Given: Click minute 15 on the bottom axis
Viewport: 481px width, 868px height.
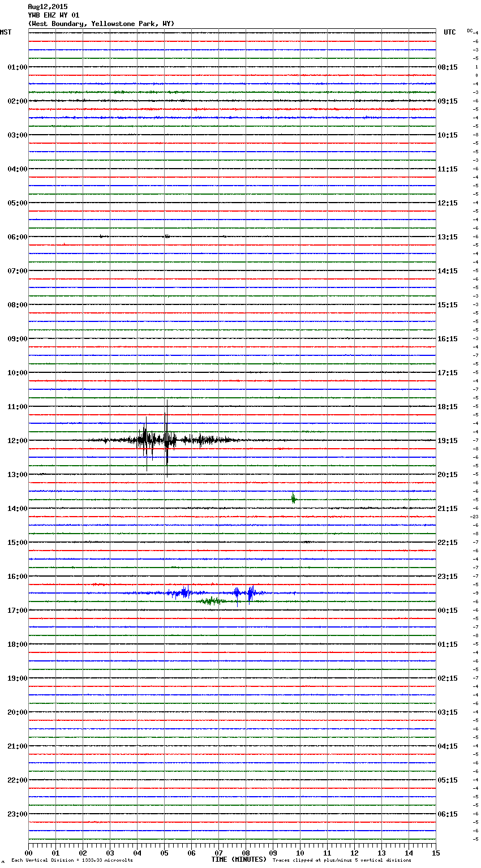Looking at the screenshot, I should [x=436, y=853].
